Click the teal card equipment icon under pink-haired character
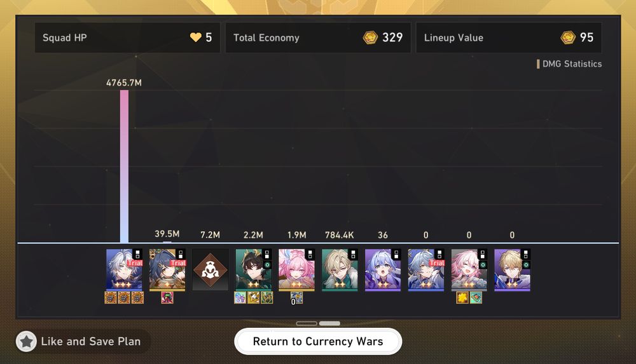This screenshot has height=364, width=636. [476, 297]
